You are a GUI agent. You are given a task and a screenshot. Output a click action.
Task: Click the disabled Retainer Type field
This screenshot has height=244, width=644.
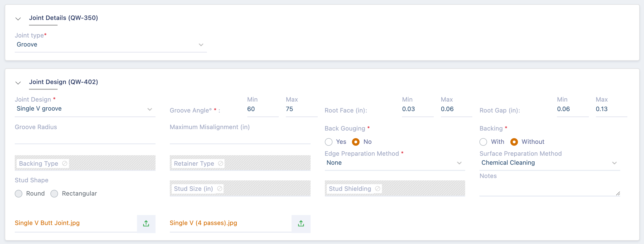point(240,163)
